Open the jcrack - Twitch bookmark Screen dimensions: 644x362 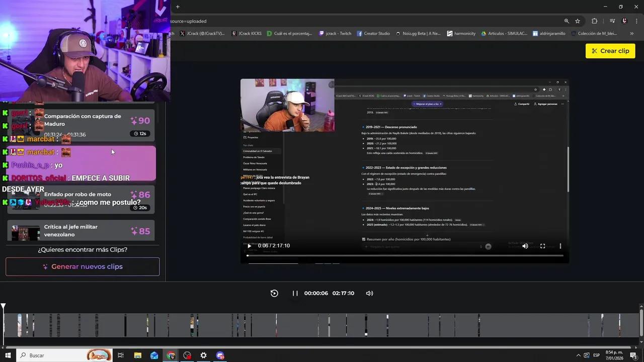point(335,34)
